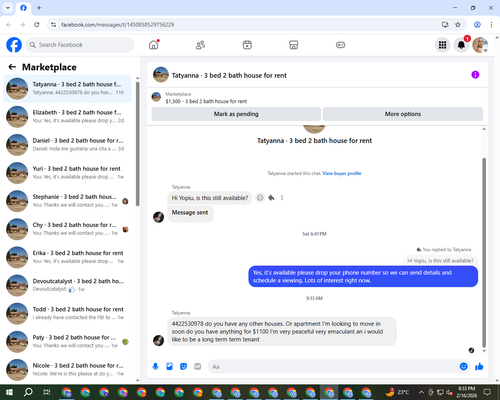Image resolution: width=500 pixels, height=400 pixels.
Task: Reply to the 'Hi Yopiu' message
Action: tap(271, 198)
